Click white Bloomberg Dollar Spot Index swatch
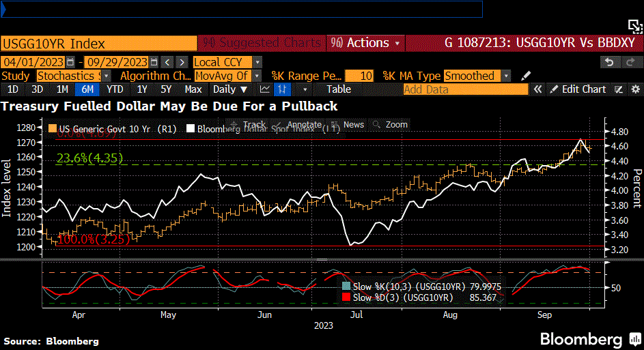 (x=190, y=128)
